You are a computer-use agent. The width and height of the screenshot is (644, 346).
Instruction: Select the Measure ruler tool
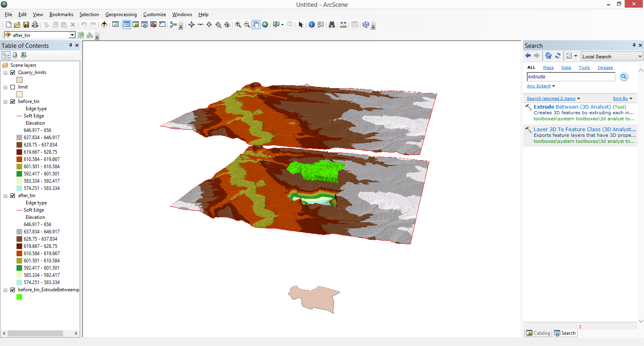(x=343, y=25)
